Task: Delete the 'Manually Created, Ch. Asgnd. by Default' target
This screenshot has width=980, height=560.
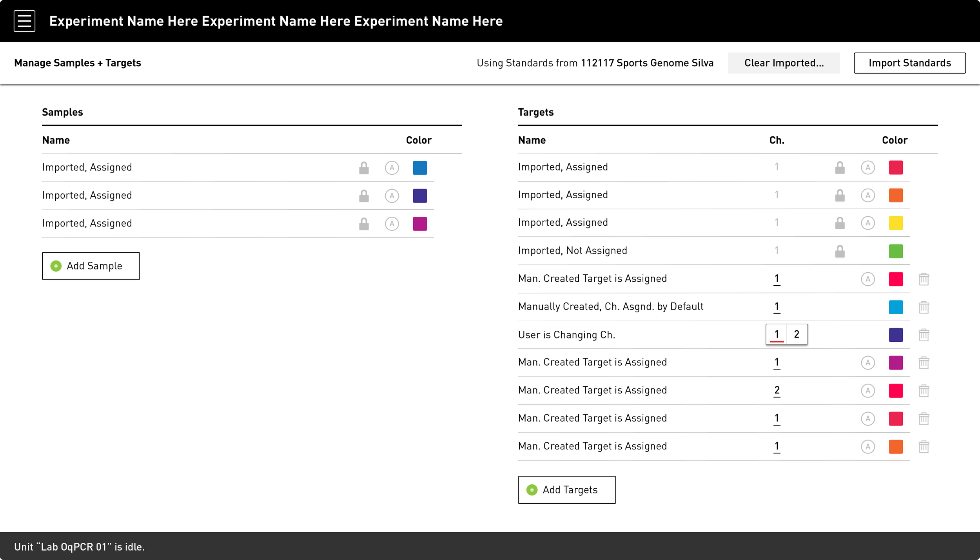Action: coord(924,307)
